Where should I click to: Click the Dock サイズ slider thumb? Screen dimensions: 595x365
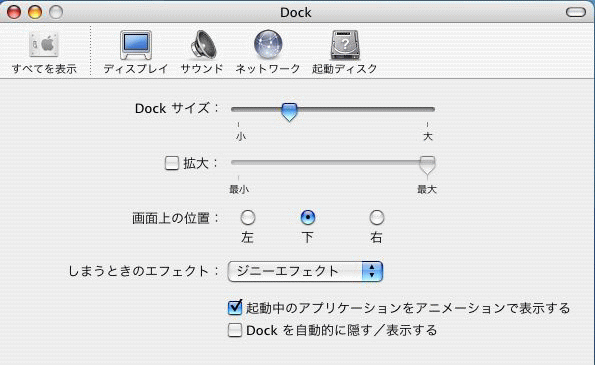[x=289, y=112]
